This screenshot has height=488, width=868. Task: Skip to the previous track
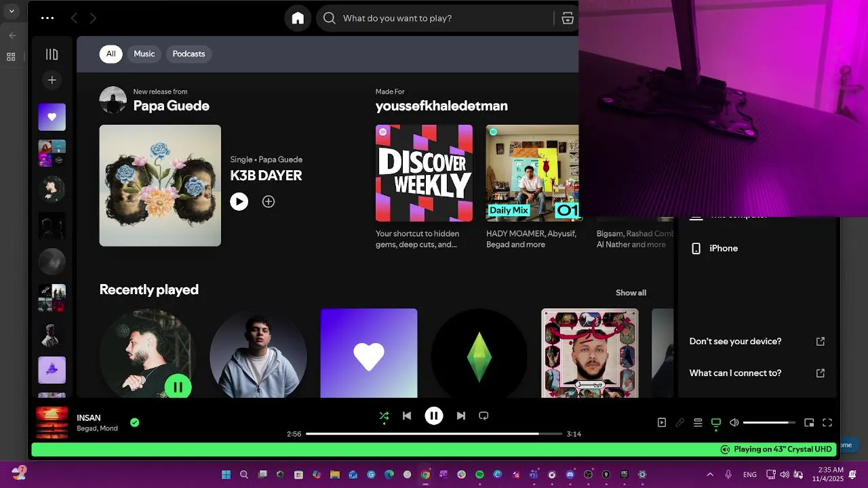(407, 415)
